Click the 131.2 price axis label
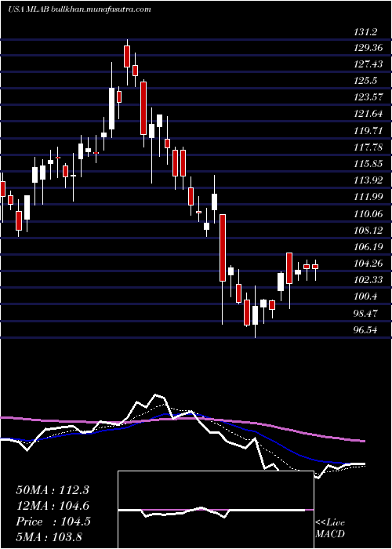 coord(366,33)
